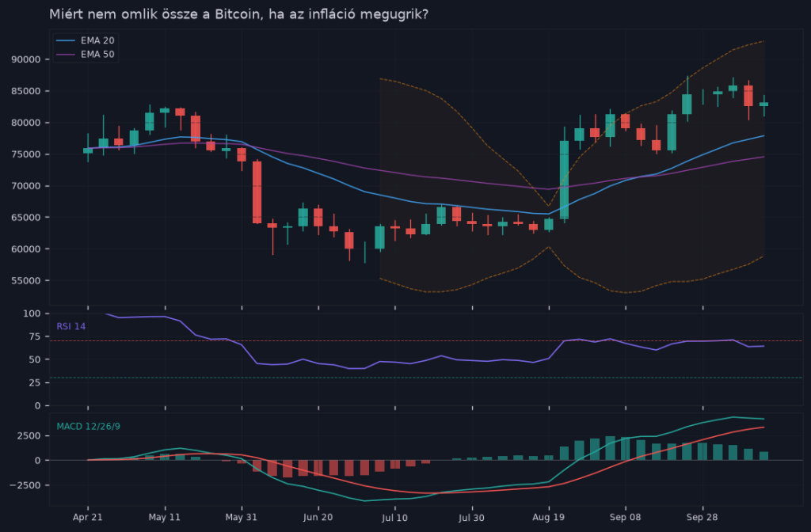Click the chart title about Bitcoin and infláció

239,14
